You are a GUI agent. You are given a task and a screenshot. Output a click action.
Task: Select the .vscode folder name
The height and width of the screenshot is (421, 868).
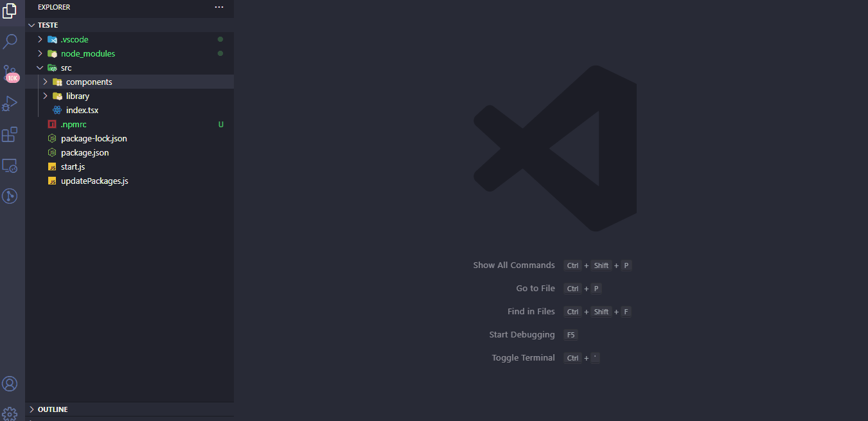point(75,39)
